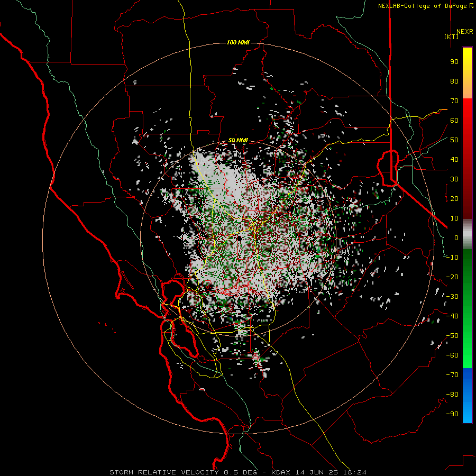Click the 10 knot scale value

(454, 218)
